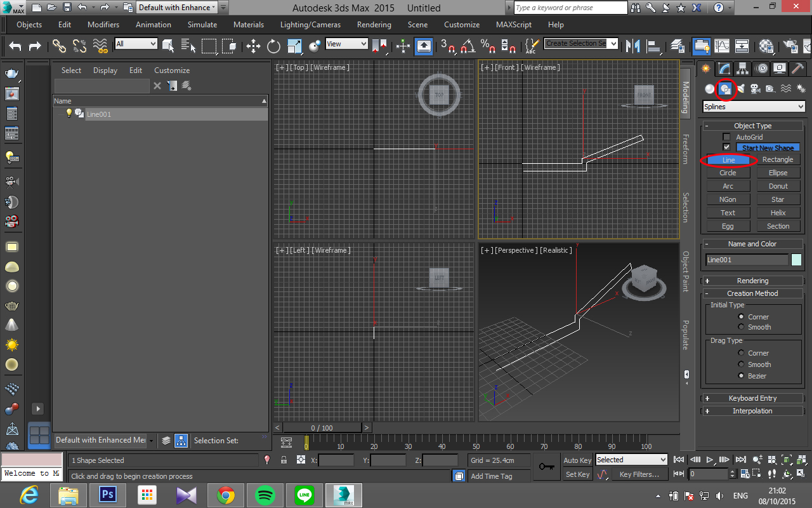Viewport: 812px width, 508px height.
Task: Enable Auto Key animation mode
Action: coord(577,460)
